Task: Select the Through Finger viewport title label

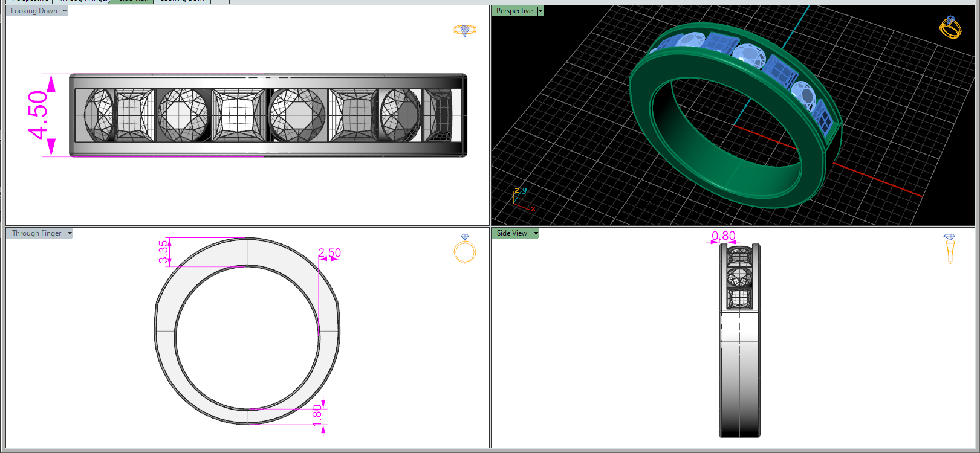Action: [36, 233]
